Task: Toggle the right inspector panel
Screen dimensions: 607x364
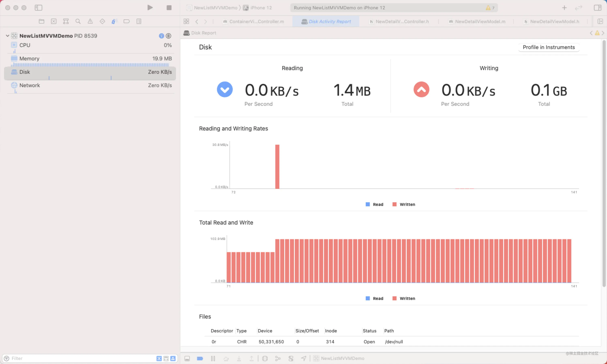Action: tap(597, 8)
